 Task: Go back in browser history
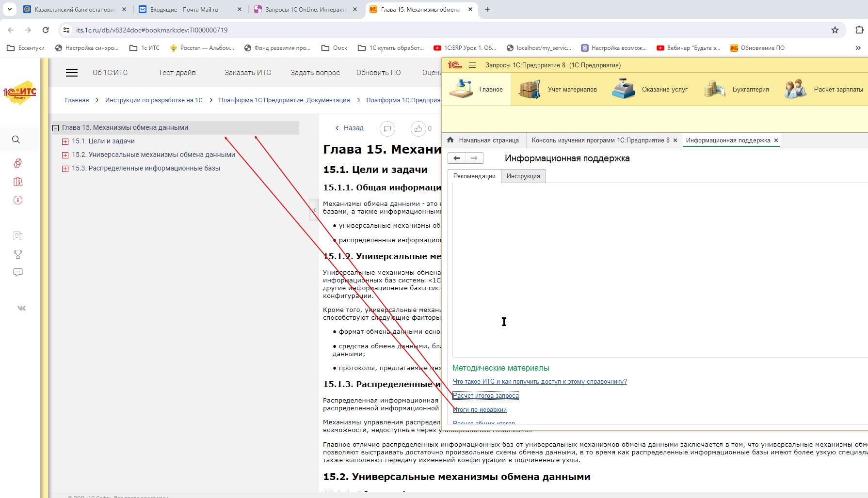11,30
